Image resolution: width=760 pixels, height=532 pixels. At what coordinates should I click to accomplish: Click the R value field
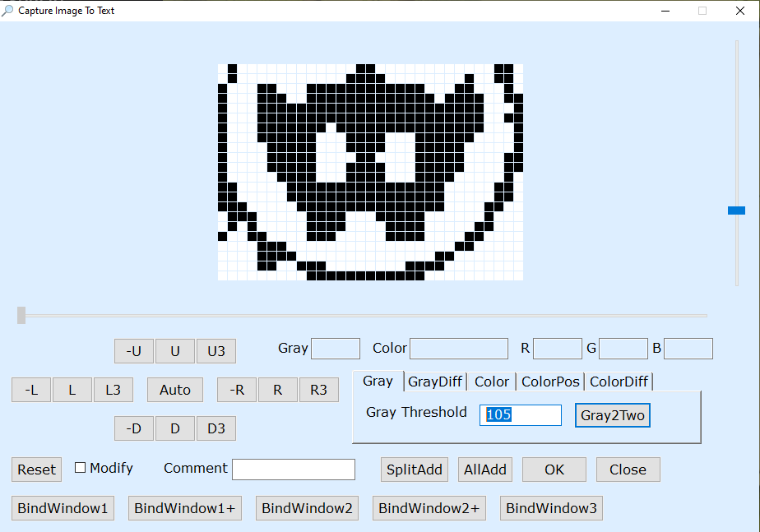(558, 349)
